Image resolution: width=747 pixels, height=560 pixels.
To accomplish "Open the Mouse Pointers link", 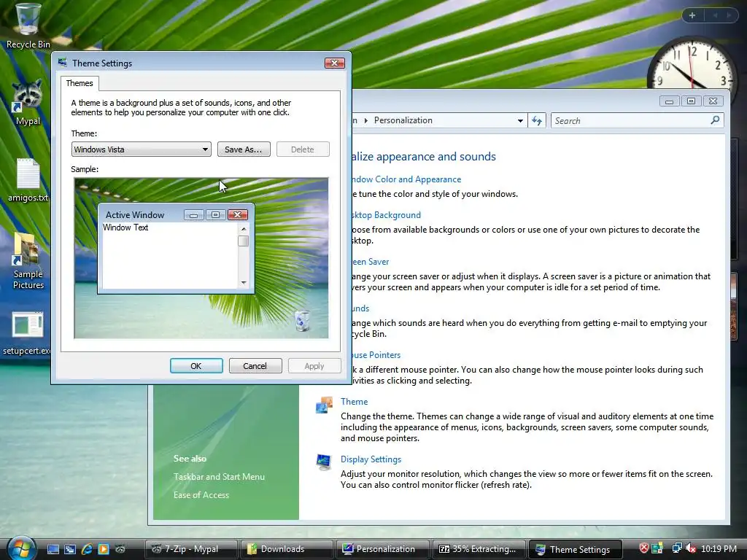I will (x=376, y=355).
